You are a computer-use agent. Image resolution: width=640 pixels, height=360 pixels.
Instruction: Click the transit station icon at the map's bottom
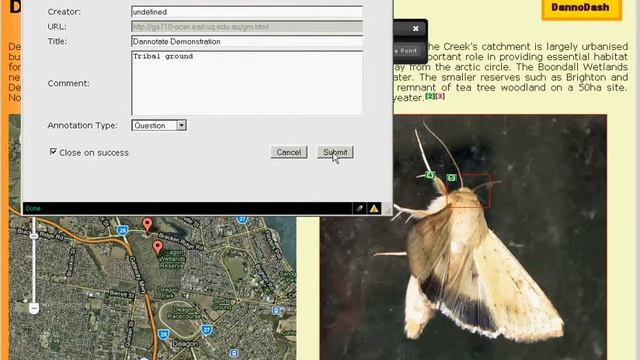click(x=234, y=353)
